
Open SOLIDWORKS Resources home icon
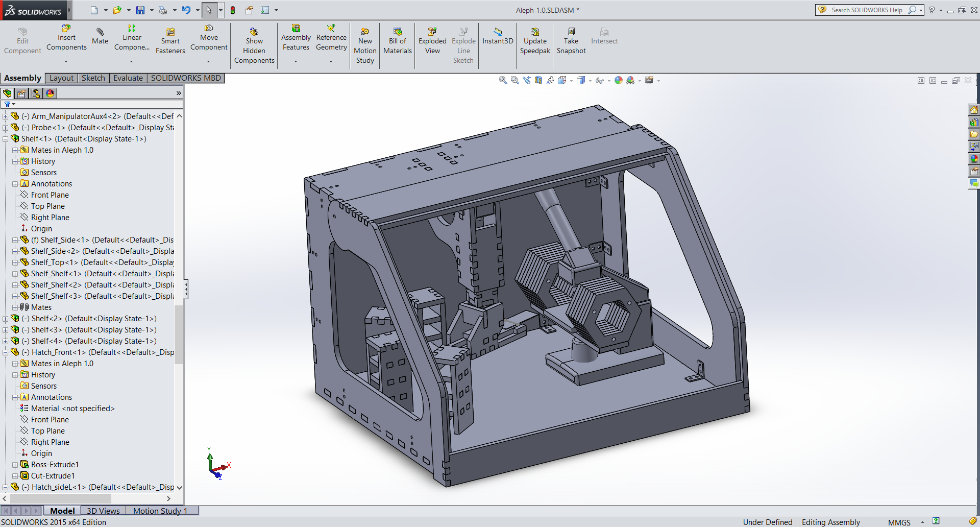pyautogui.click(x=974, y=110)
